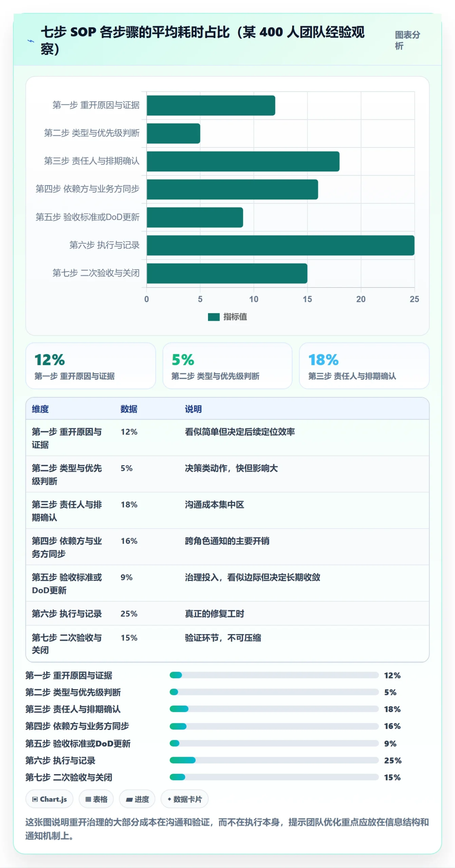The height and width of the screenshot is (868, 455).
Task: Click the 第三步 责任人与排期确认 progress bar
Action: [274, 709]
